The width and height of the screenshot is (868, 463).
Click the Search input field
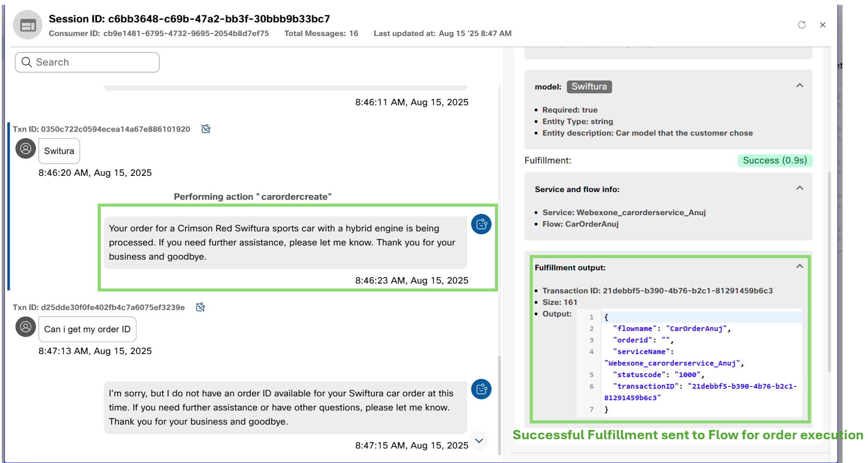[95, 62]
